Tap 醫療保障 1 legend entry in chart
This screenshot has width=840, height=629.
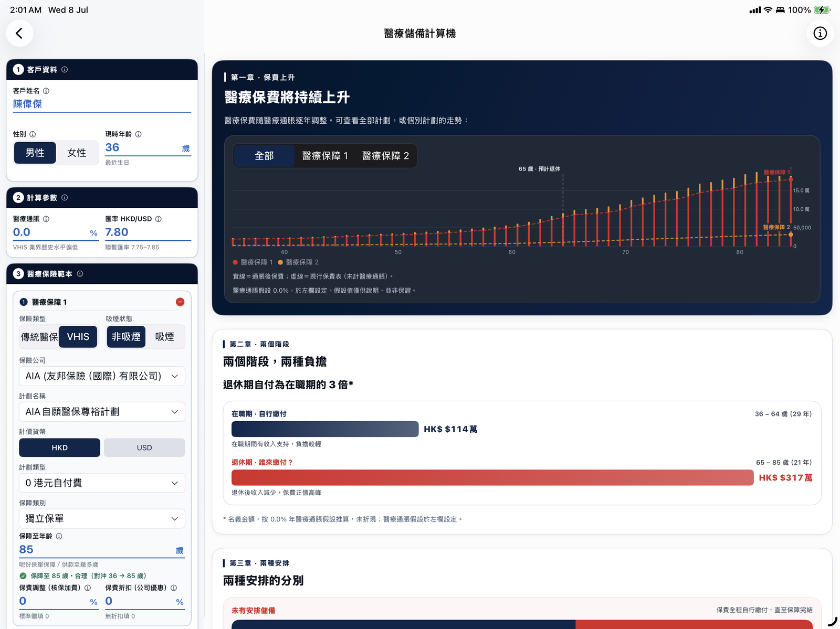click(253, 262)
